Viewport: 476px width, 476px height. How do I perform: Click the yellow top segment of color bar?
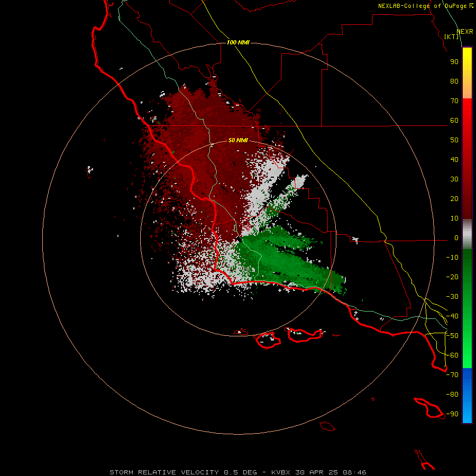click(x=467, y=73)
